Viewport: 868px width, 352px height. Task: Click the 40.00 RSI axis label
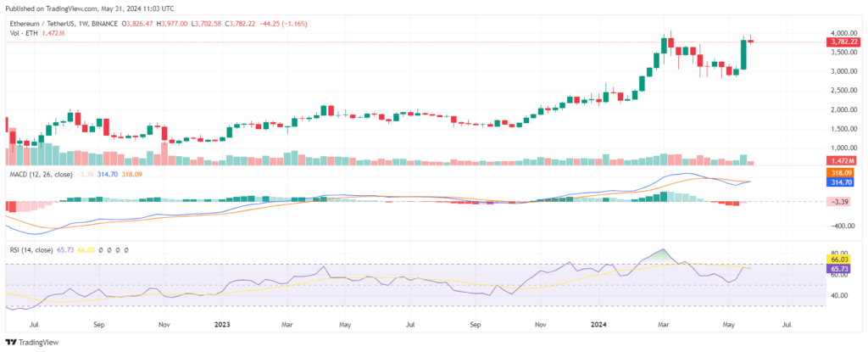tap(838, 295)
